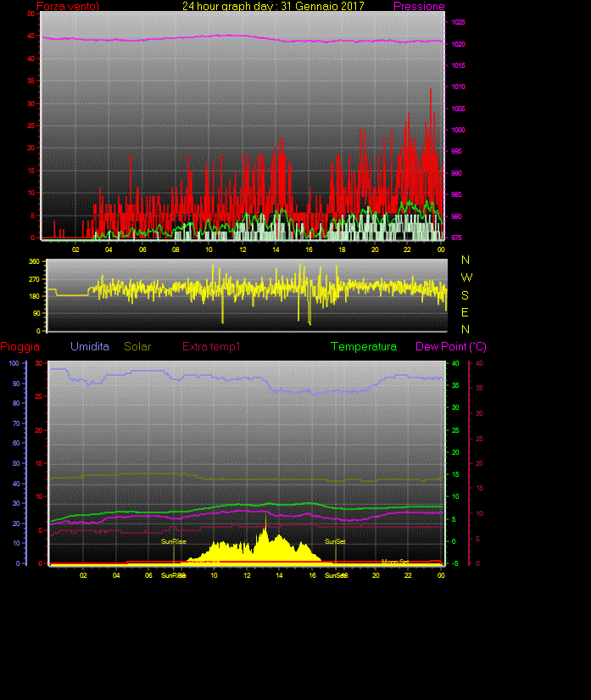Click the 1025 pressure axis value
Image resolution: width=591 pixels, height=700 pixels.
458,22
